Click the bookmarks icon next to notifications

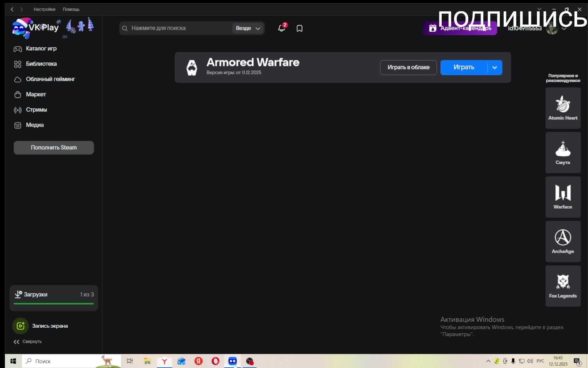click(x=299, y=28)
